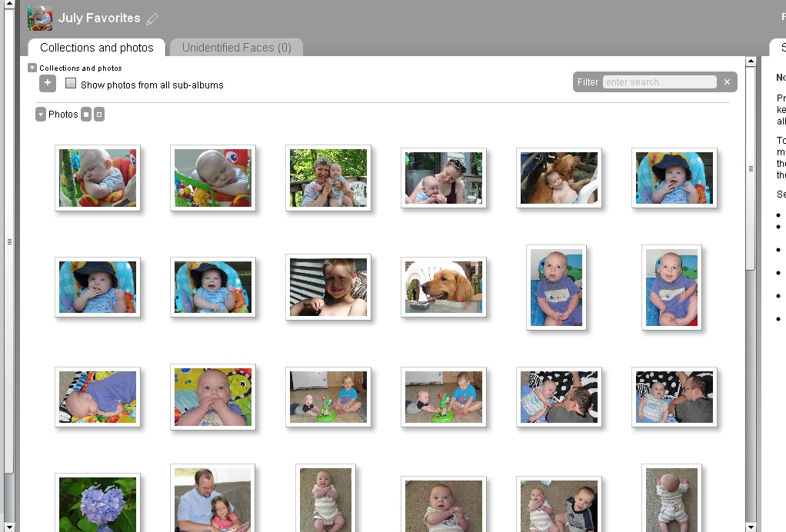Click the photo grid scrollbar up arrow
Viewport: 786px width, 532px height.
[751, 62]
